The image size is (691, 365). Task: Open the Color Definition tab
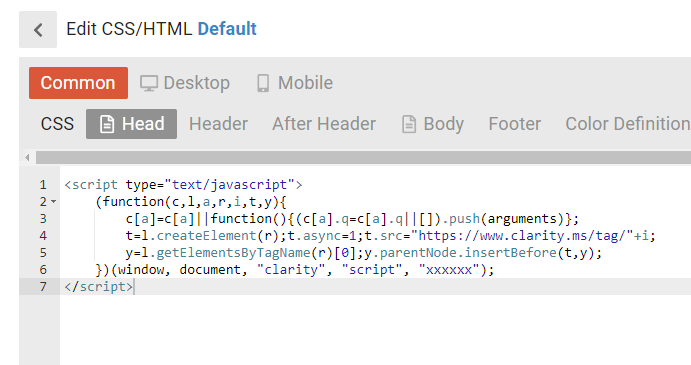[x=628, y=124]
